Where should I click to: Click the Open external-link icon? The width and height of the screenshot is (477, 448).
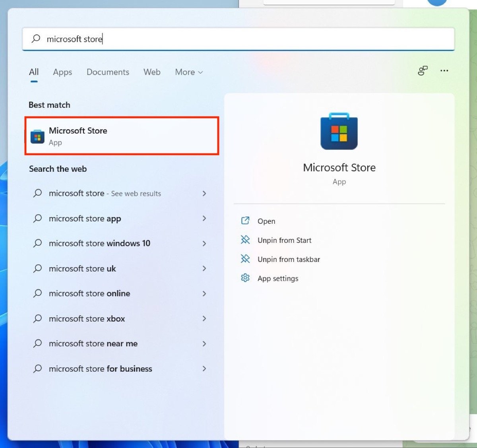245,221
